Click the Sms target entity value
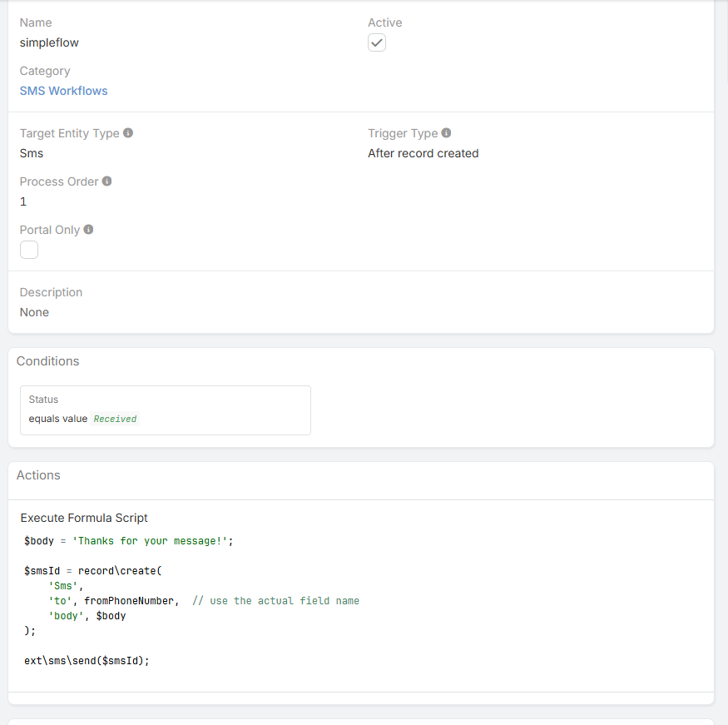This screenshot has width=728, height=725. click(32, 153)
